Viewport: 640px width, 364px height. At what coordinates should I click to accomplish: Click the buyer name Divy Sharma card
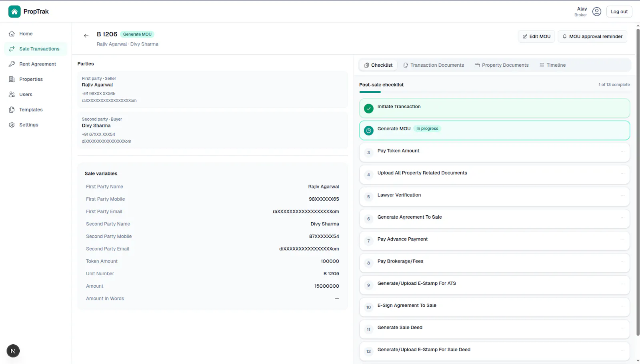pos(212,130)
